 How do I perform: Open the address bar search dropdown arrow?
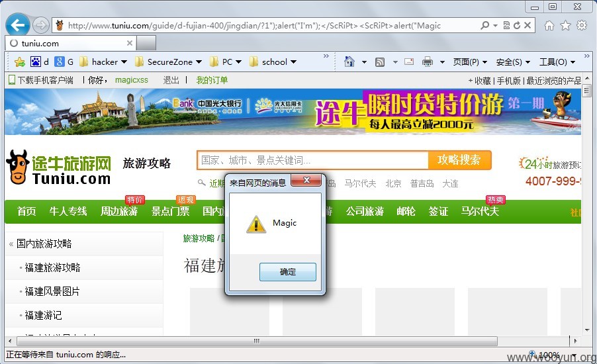pos(495,26)
